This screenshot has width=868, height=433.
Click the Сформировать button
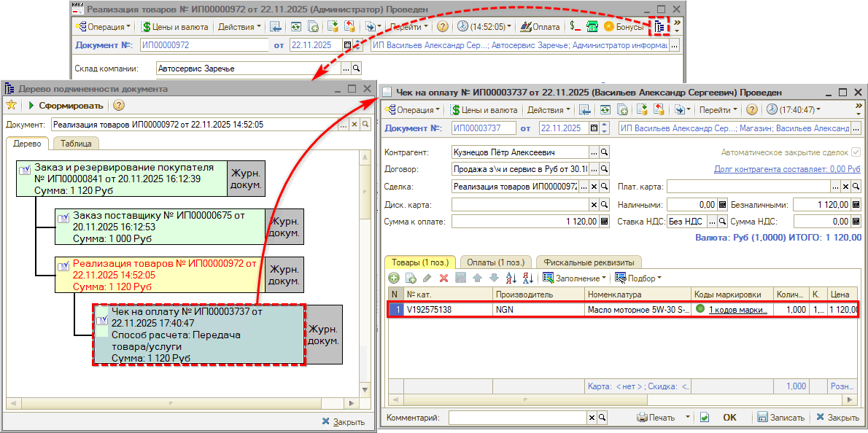(x=64, y=106)
